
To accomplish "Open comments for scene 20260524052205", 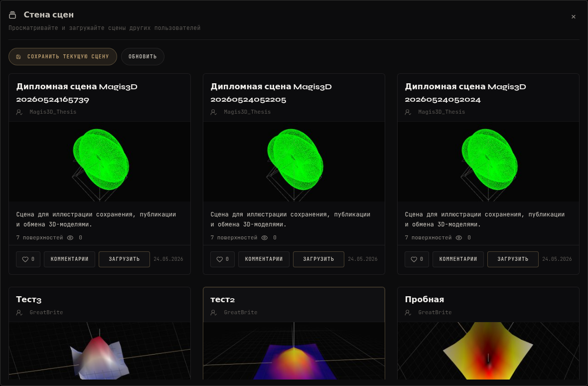I will click(x=264, y=259).
